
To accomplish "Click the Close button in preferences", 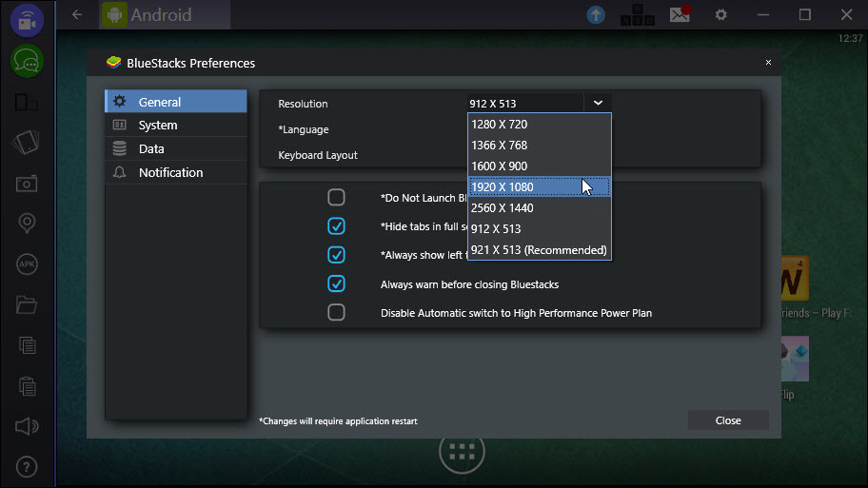I will pyautogui.click(x=728, y=420).
